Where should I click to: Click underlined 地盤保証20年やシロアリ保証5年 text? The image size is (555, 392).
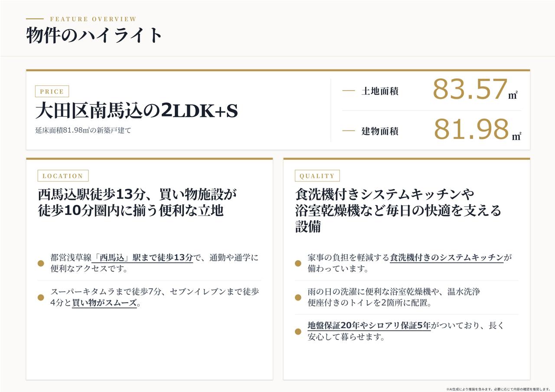[x=369, y=326]
